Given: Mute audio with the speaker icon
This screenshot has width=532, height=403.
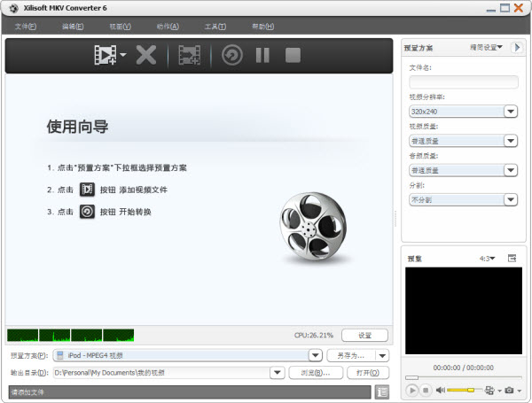Looking at the screenshot, I should (x=440, y=390).
